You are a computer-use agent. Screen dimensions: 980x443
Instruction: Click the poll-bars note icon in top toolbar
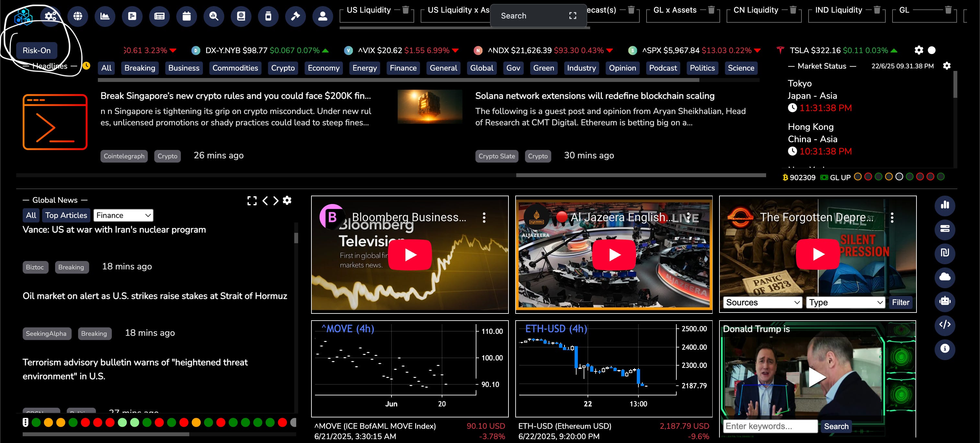pos(132,16)
